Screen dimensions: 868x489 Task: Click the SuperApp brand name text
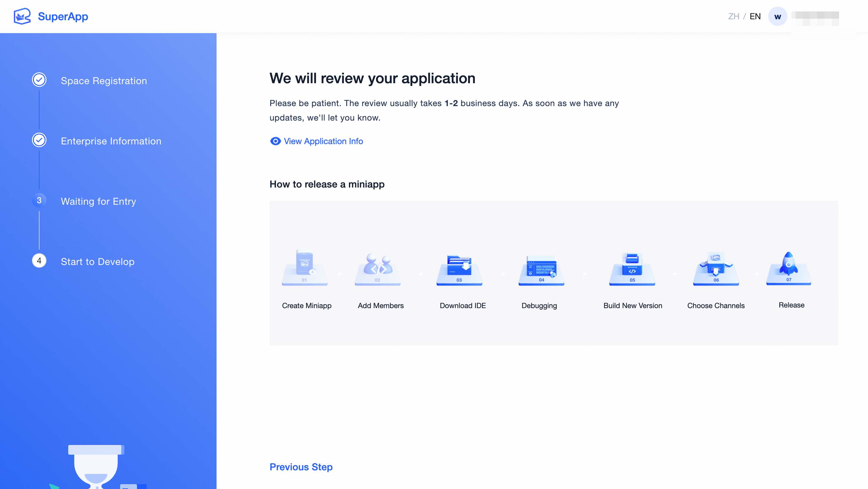(63, 17)
